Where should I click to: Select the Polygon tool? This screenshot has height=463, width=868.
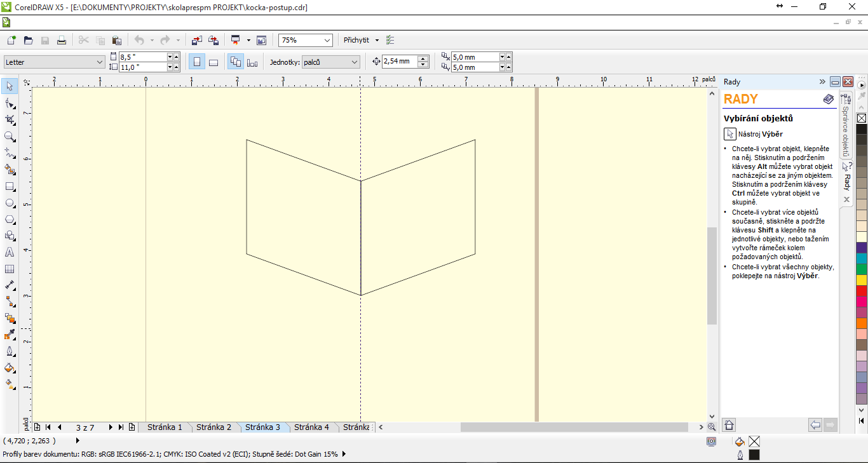click(x=10, y=220)
